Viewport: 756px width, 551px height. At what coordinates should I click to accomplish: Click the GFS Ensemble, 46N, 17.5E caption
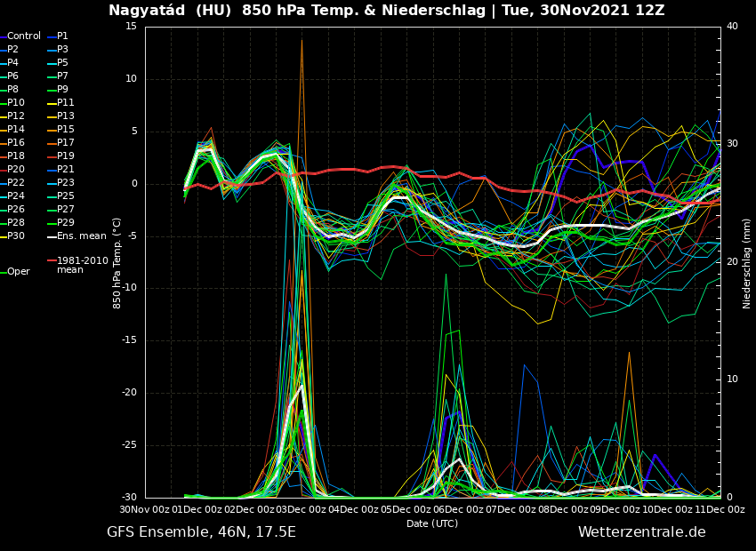tap(201, 532)
